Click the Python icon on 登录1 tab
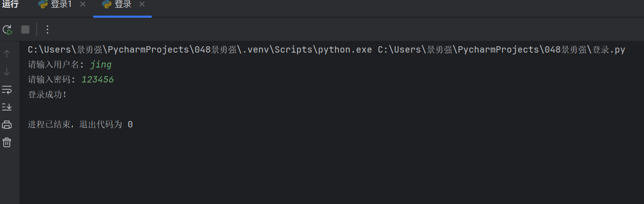The image size is (644, 204). (x=43, y=5)
